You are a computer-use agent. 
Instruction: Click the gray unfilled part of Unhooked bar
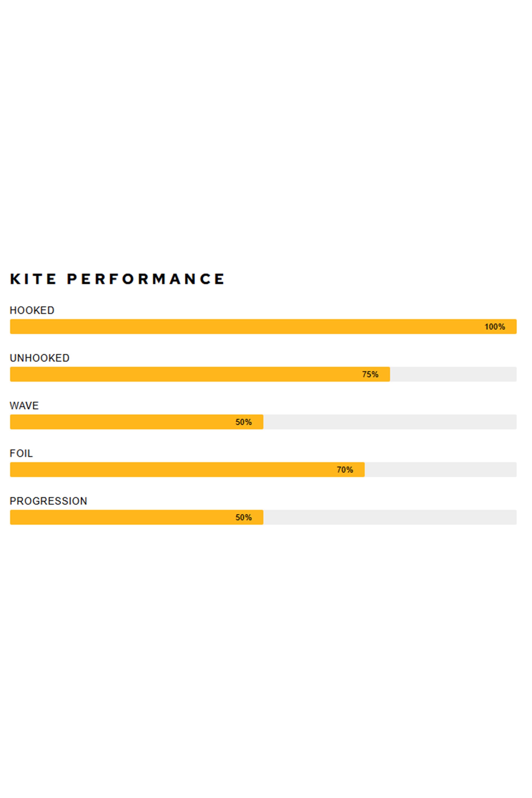[x=453, y=374]
